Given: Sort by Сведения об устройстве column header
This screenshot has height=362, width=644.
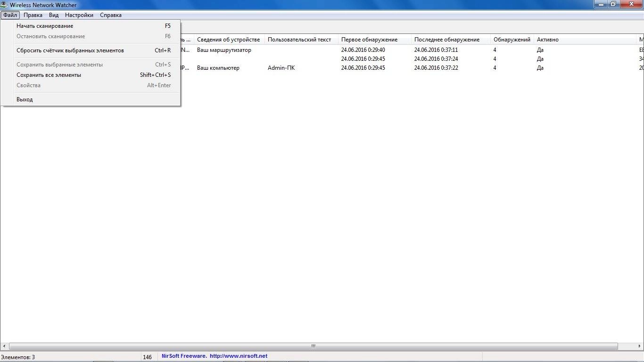Looking at the screenshot, I should point(229,40).
